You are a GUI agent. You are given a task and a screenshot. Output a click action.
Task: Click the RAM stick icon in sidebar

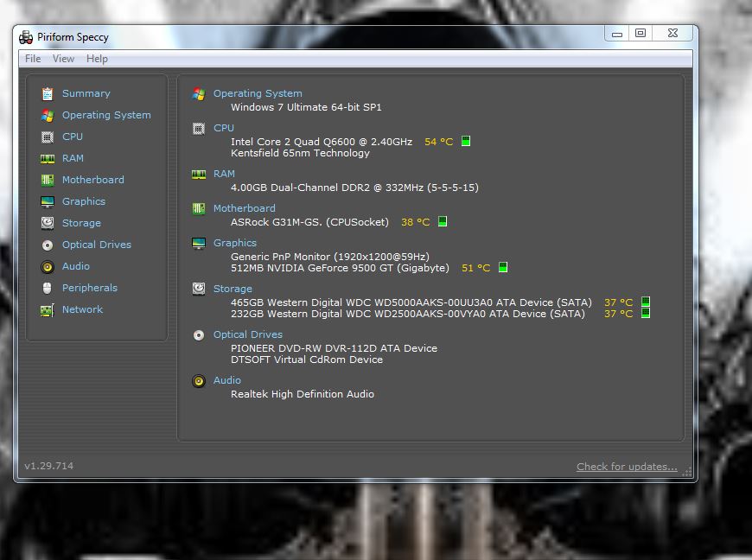click(x=48, y=159)
